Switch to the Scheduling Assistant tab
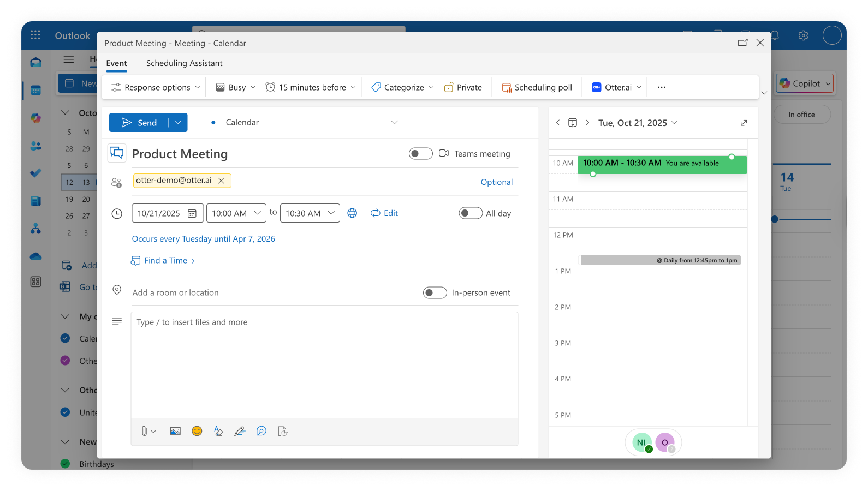Viewport: 868px width, 491px height. pos(184,63)
